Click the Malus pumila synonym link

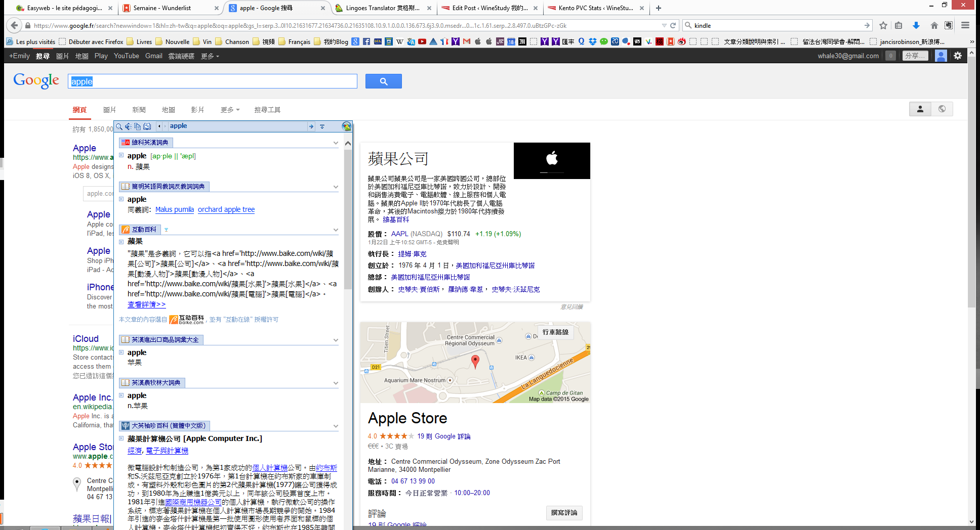[x=175, y=209]
